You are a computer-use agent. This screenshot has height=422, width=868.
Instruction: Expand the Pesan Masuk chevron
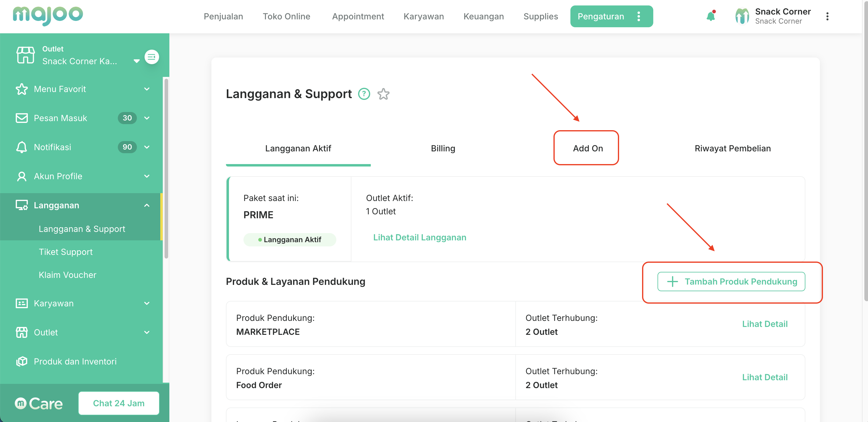click(147, 118)
